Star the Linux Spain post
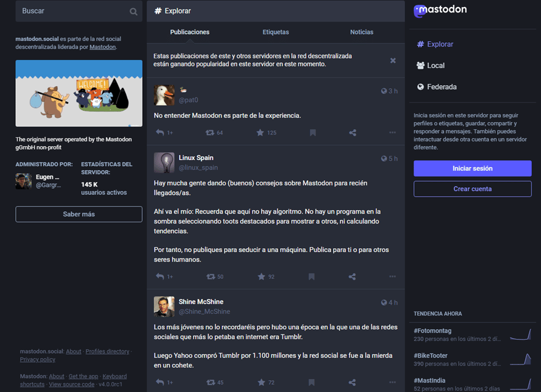This screenshot has height=392, width=541. tap(261, 276)
